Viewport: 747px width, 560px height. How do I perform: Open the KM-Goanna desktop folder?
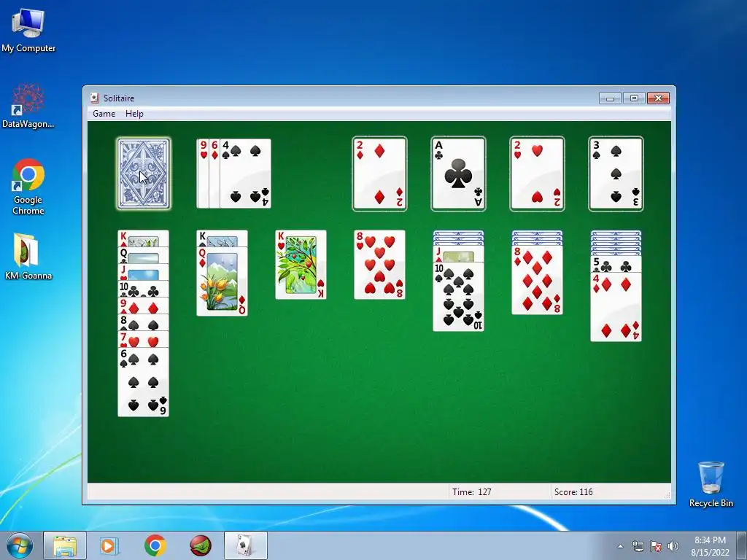pyautogui.click(x=28, y=256)
